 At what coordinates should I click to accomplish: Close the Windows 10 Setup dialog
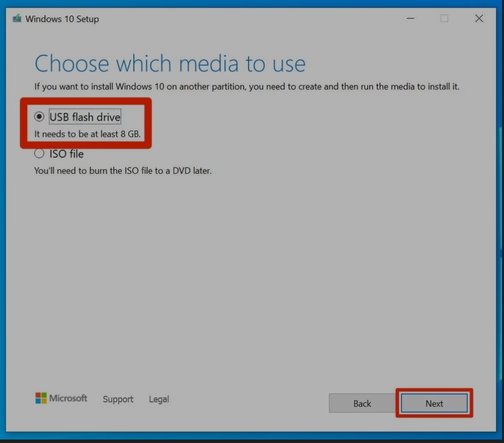[x=479, y=19]
